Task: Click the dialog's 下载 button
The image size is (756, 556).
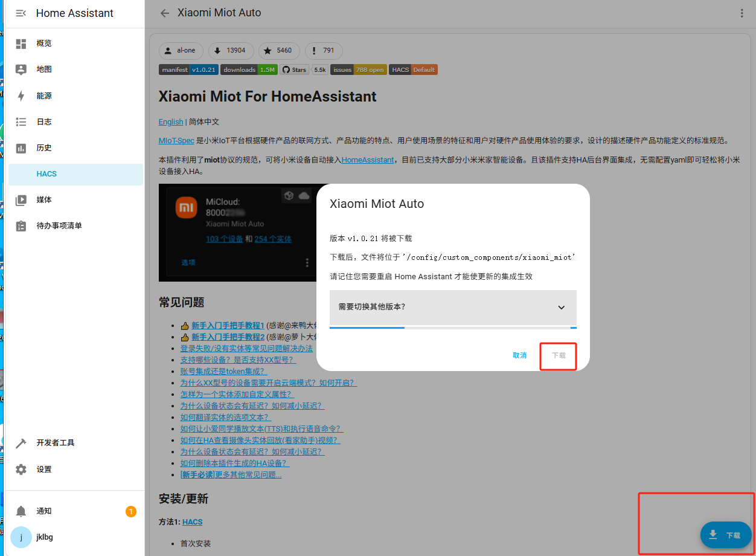Action: click(559, 355)
